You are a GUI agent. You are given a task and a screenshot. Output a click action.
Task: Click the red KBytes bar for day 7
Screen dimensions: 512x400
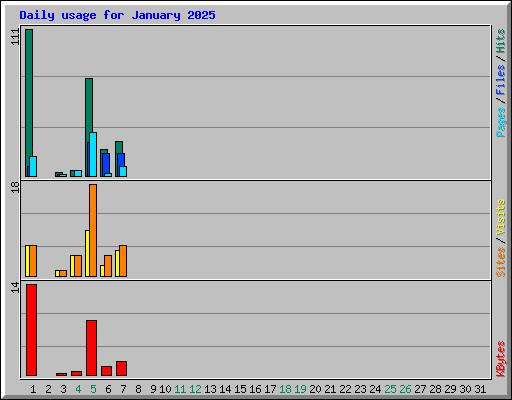(x=121, y=368)
